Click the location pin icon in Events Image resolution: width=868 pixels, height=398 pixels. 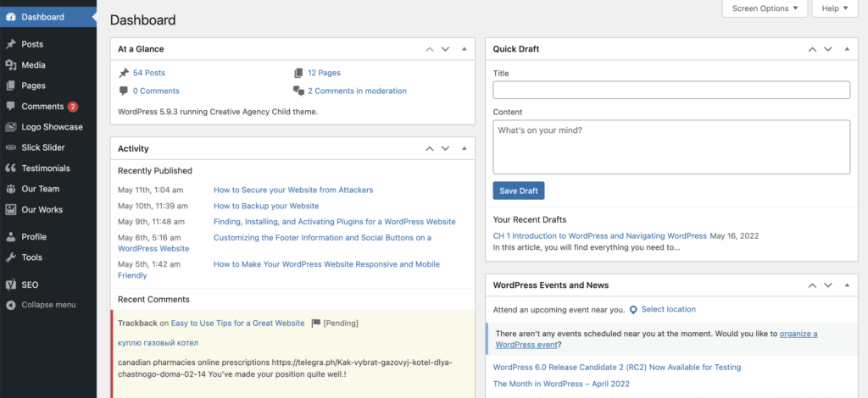point(633,310)
